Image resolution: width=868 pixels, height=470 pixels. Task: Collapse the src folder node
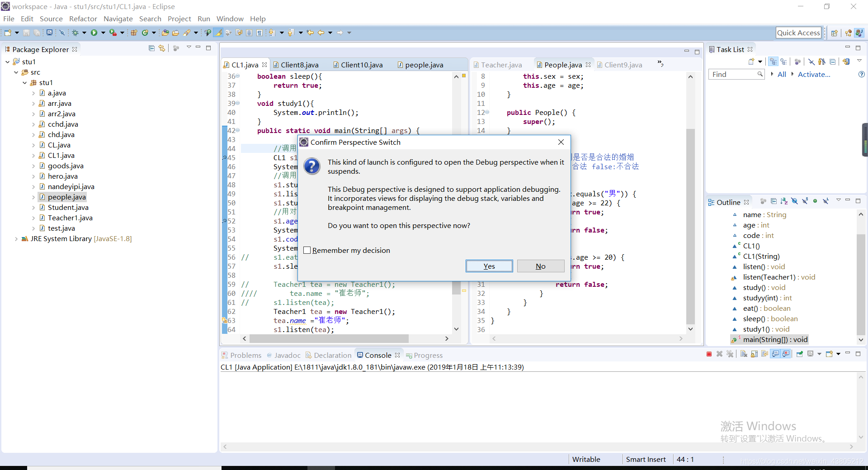click(x=16, y=72)
